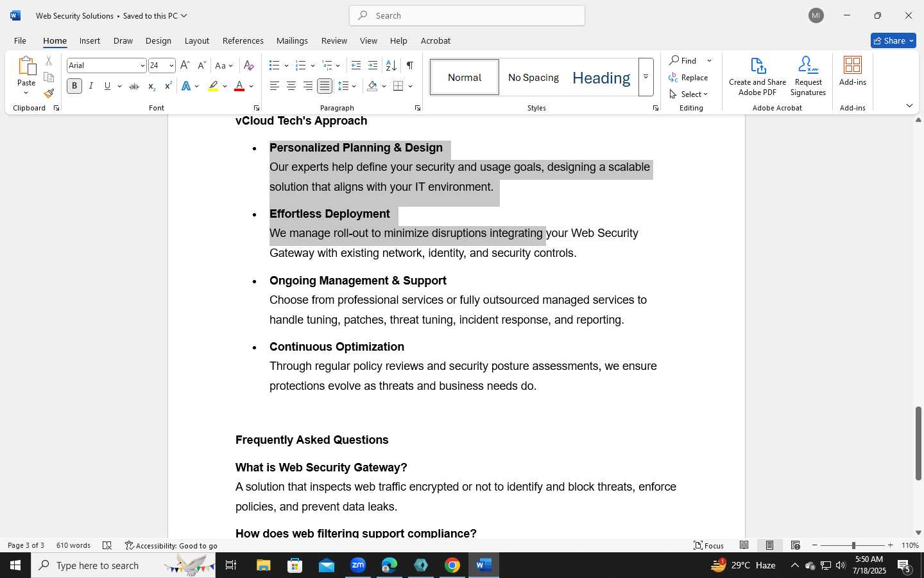Align text to the left
924x578 pixels.
tap(275, 86)
